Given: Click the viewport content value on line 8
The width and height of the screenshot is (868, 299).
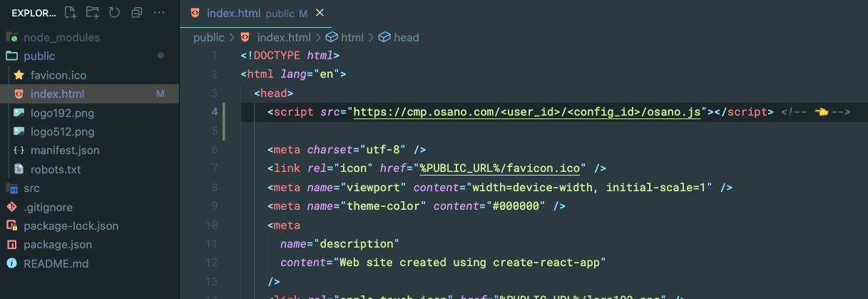Looking at the screenshot, I should 590,188.
